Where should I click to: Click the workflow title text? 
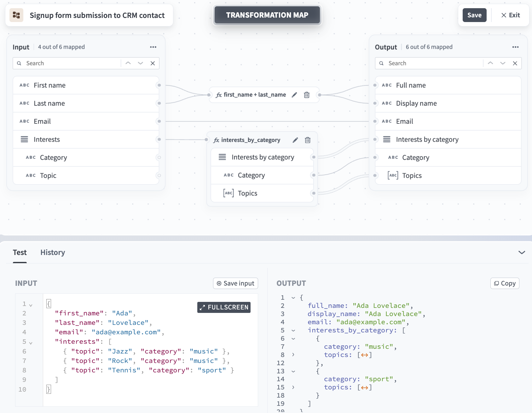click(97, 15)
